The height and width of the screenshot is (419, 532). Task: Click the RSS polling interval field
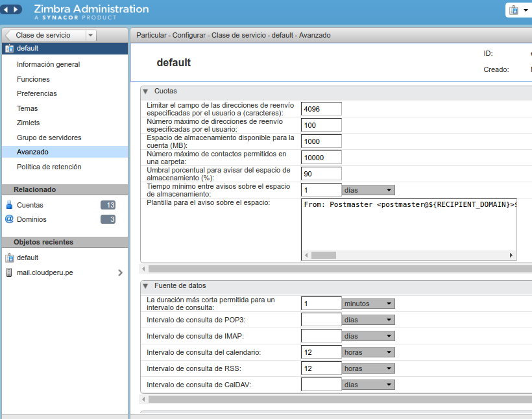[x=321, y=368]
